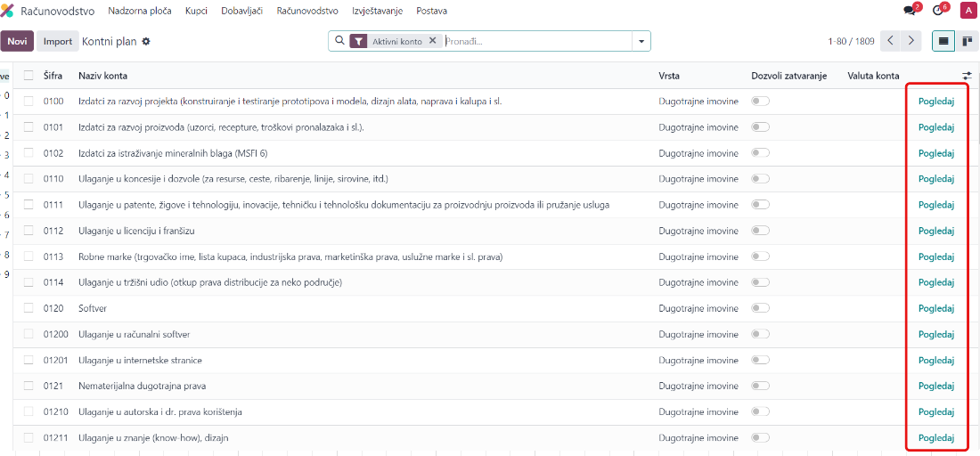Remove the Aktivni konto filter
The image size is (980, 456).
tap(432, 41)
